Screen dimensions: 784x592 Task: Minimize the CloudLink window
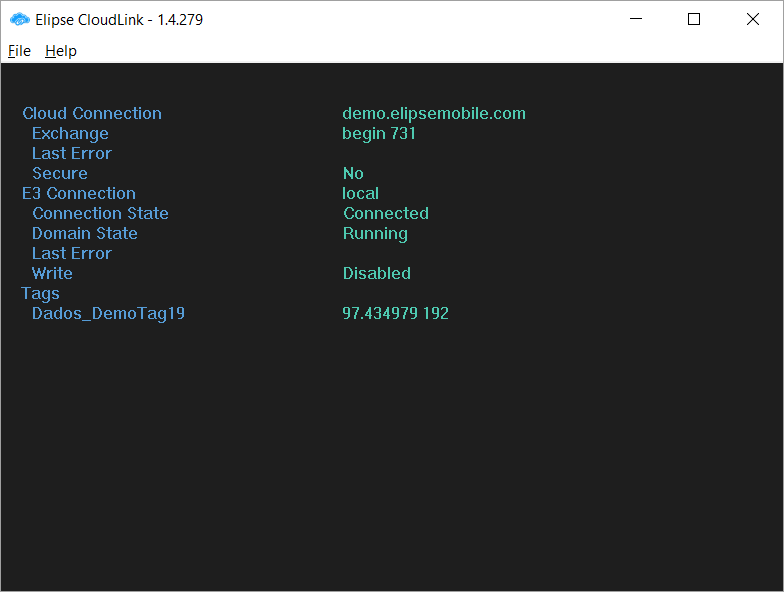coord(636,19)
